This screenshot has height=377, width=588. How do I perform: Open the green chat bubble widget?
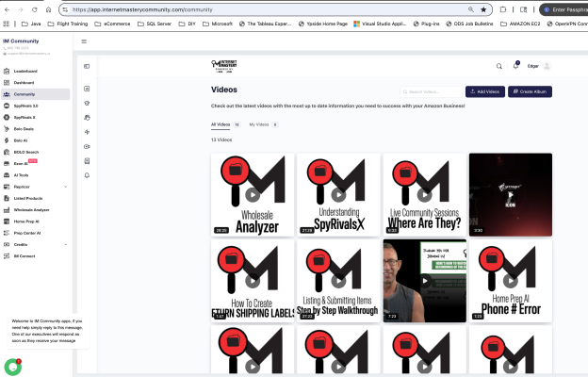point(12,366)
